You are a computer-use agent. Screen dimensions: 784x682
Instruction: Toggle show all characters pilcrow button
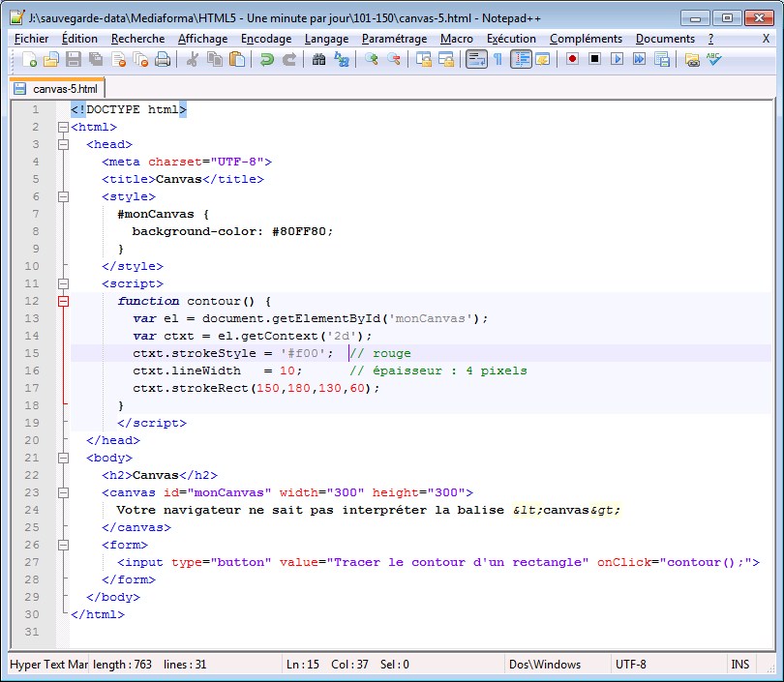click(498, 60)
